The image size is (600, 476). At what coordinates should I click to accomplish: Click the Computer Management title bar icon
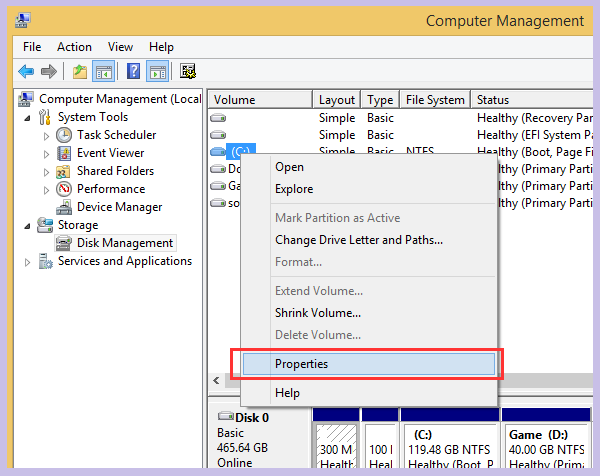point(23,20)
